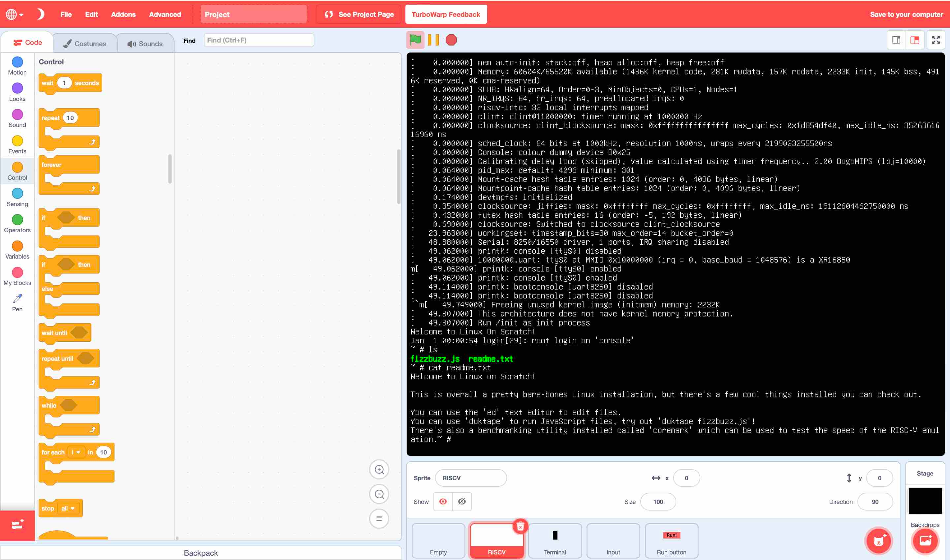
Task: Switch to small stage layout
Action: (896, 40)
